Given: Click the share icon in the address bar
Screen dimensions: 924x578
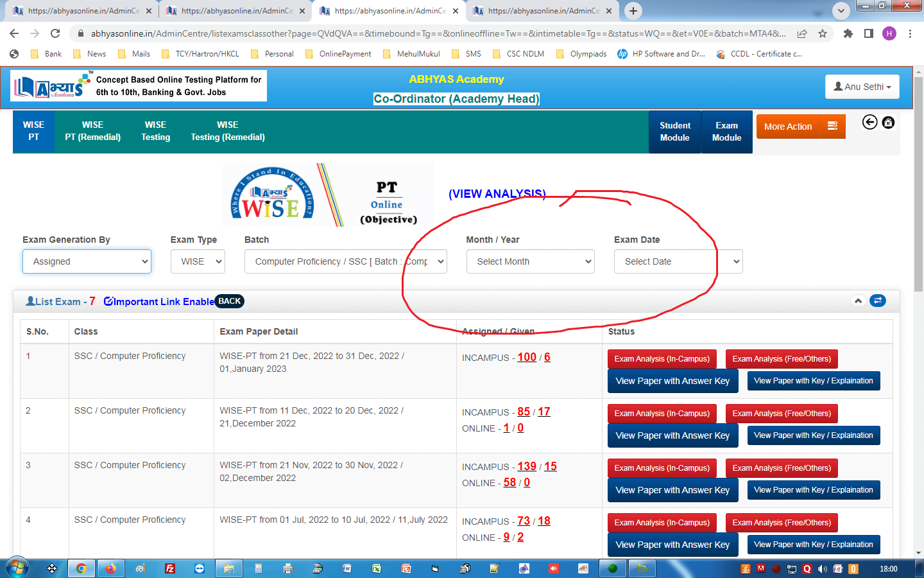Looking at the screenshot, I should coord(802,33).
